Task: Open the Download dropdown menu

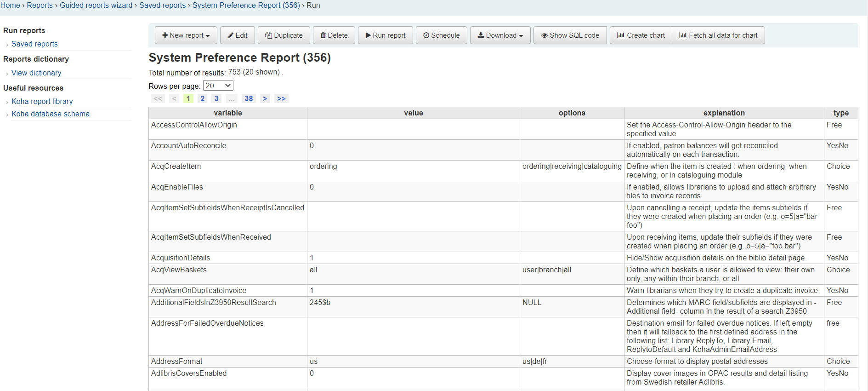Action: pyautogui.click(x=500, y=35)
